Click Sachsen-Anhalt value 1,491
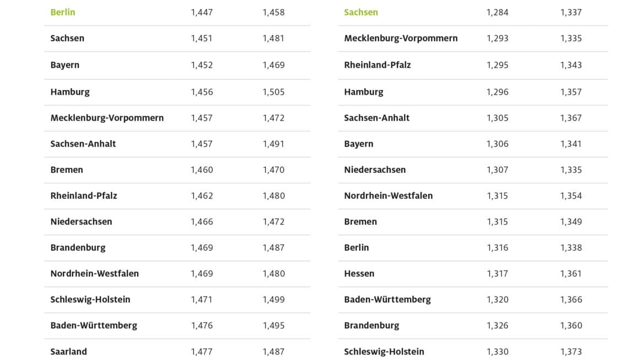 [274, 144]
